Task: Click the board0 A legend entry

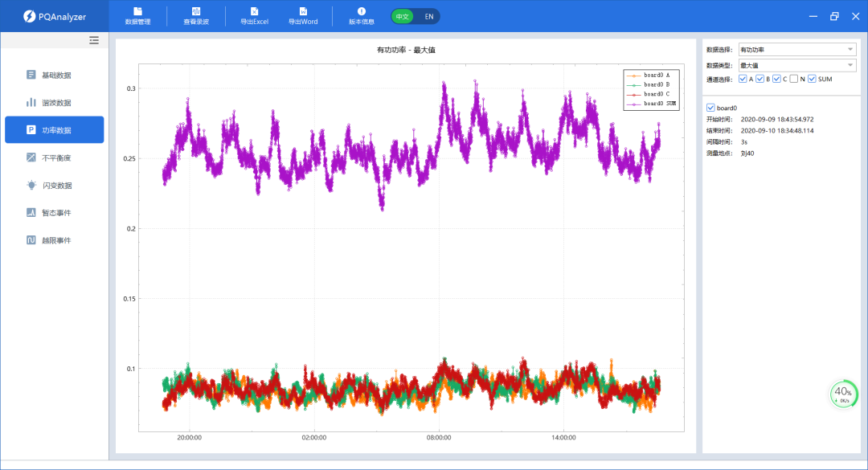Action: pos(649,76)
